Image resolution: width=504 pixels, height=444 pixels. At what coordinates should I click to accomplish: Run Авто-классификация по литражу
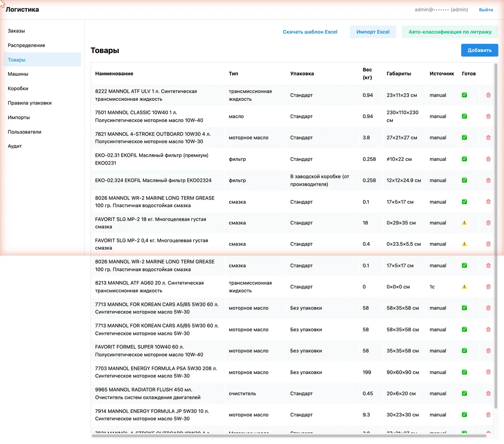pos(450,32)
